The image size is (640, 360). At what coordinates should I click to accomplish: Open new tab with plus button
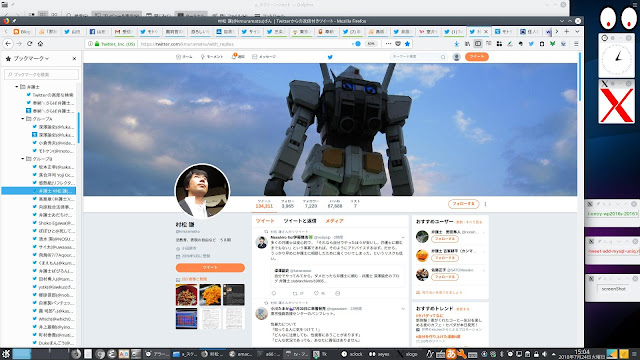coord(567,31)
